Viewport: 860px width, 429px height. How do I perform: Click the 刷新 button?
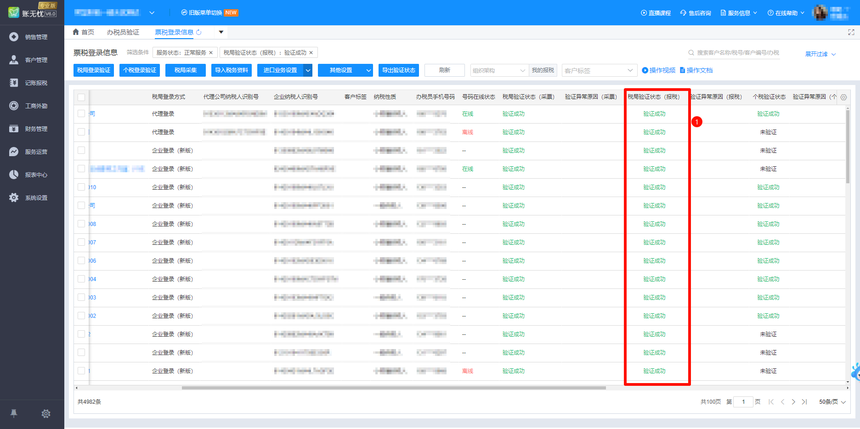pyautogui.click(x=445, y=70)
